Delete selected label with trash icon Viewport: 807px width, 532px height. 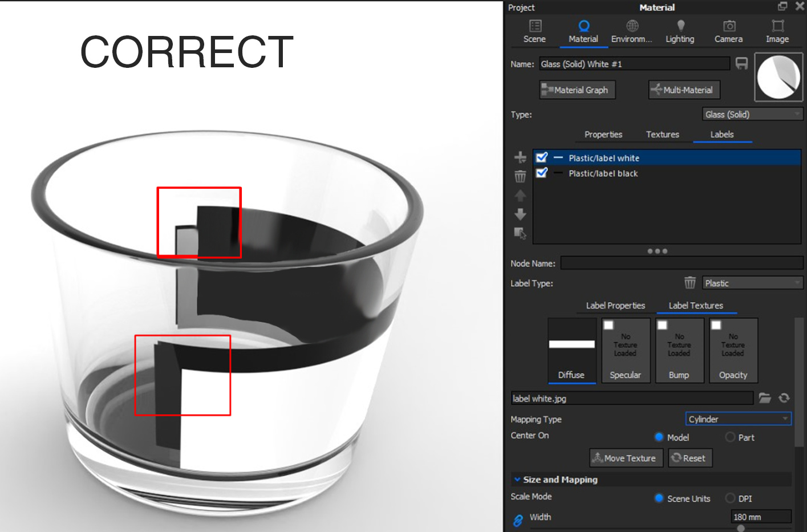[520, 176]
